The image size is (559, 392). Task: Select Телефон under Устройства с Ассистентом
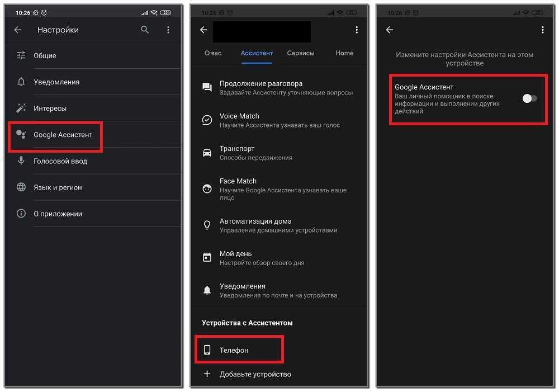point(279,350)
